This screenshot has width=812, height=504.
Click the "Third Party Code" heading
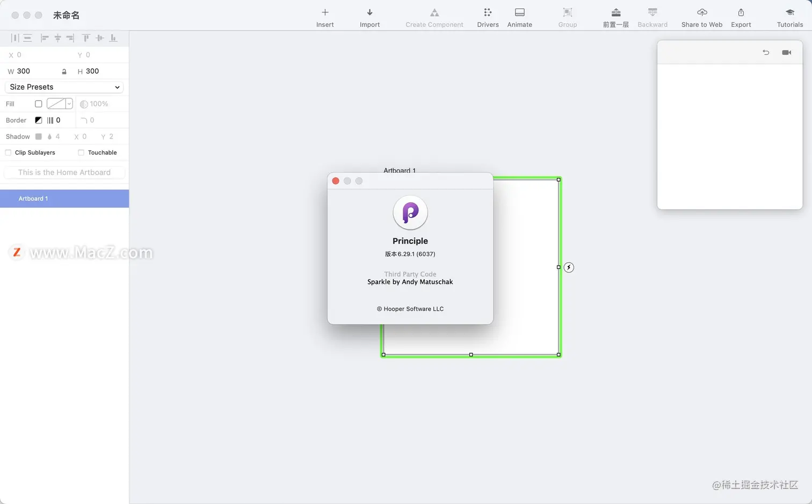click(x=410, y=274)
